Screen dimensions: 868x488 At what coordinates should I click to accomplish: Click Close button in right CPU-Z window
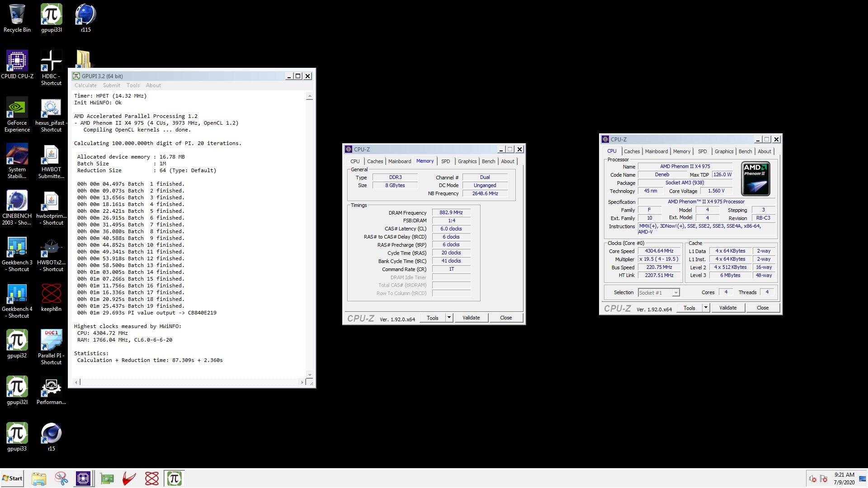pos(763,308)
